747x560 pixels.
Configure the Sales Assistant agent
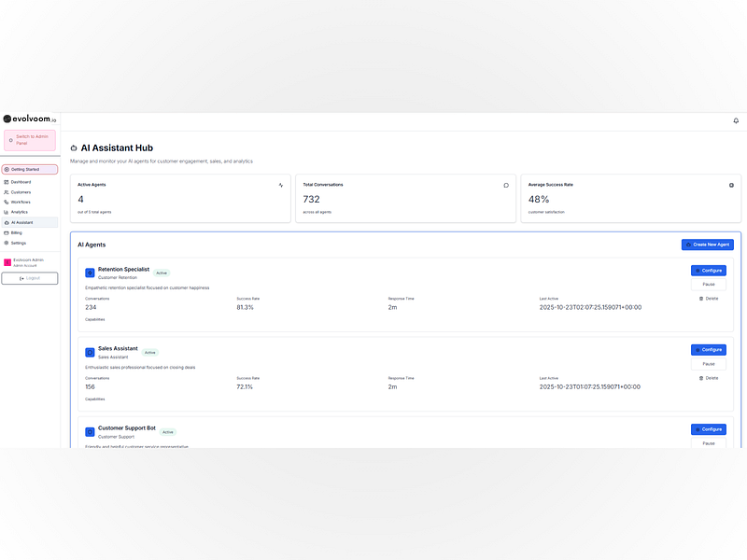[709, 350]
